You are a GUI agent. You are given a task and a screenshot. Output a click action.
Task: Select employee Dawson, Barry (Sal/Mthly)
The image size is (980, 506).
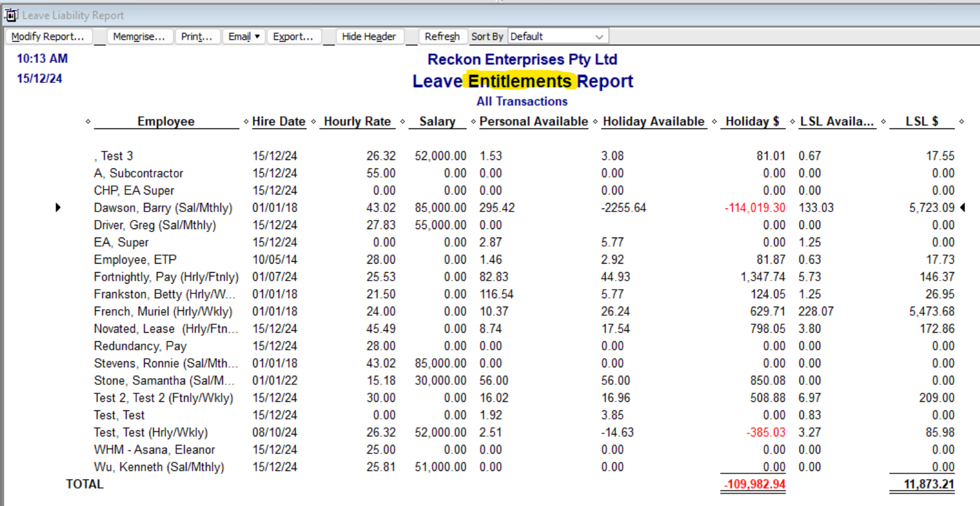point(163,208)
